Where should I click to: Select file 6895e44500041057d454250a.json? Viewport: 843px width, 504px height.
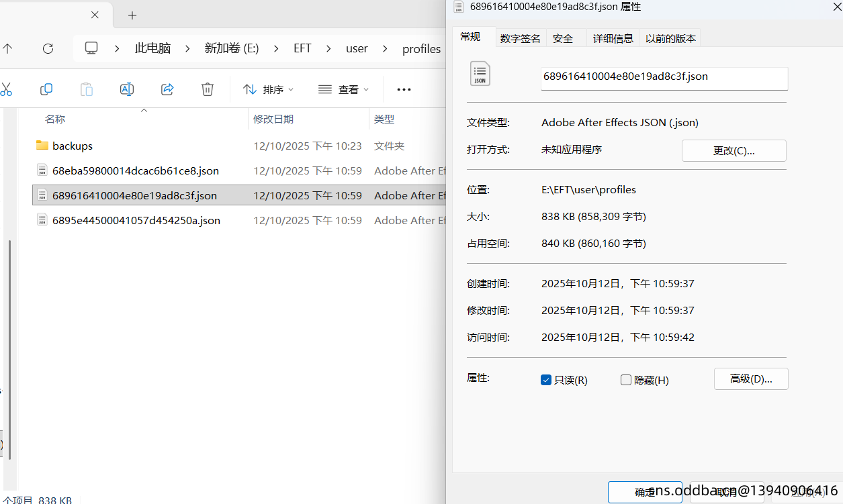tap(136, 220)
